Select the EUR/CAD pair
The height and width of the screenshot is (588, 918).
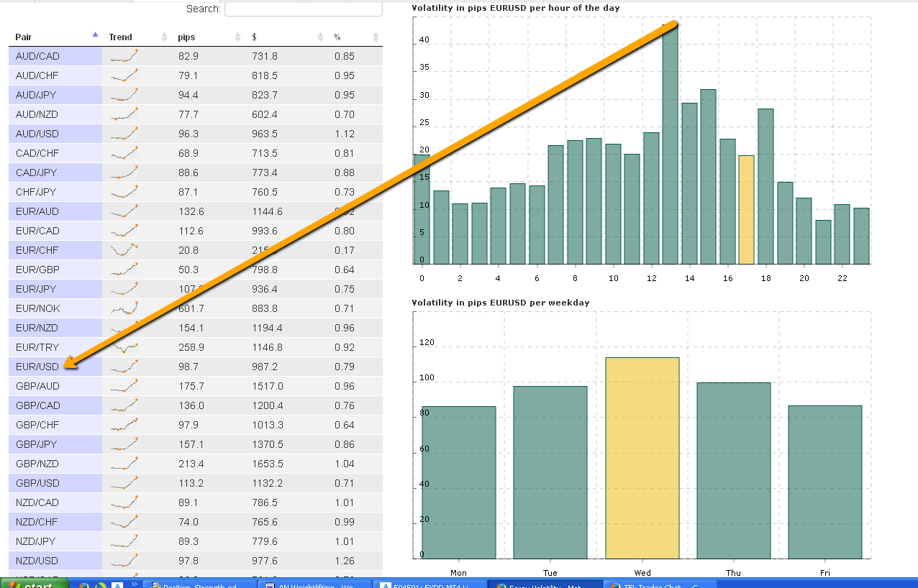[x=37, y=231]
